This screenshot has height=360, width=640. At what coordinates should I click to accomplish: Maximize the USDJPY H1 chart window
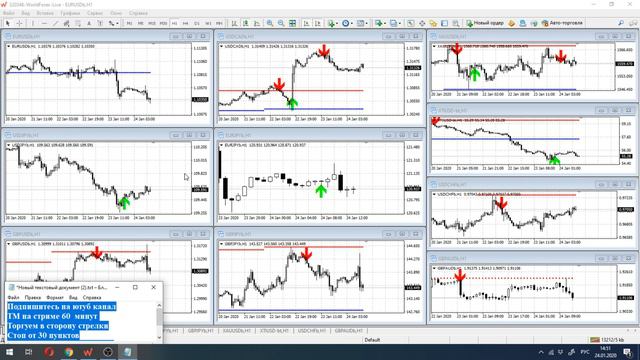pyautogui.click(x=189, y=135)
